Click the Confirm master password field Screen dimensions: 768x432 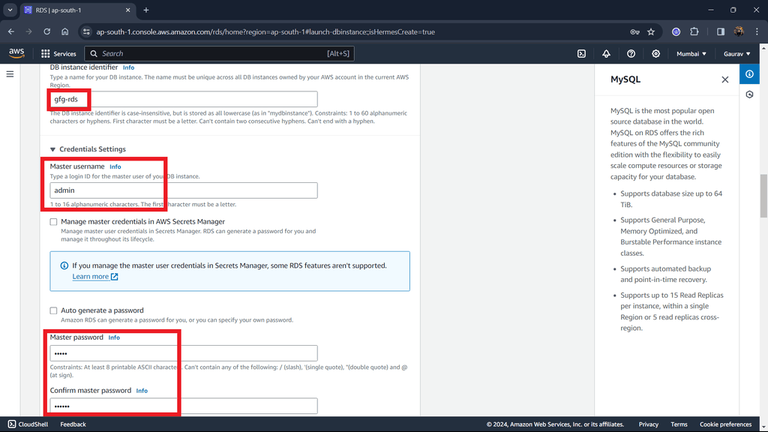(183, 406)
